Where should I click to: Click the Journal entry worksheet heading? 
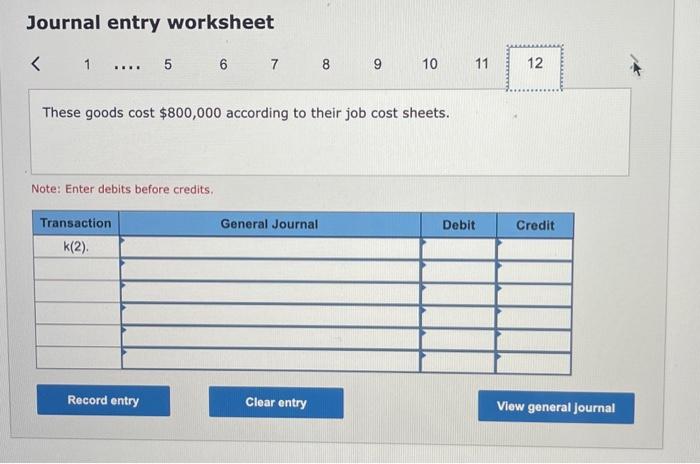[150, 23]
